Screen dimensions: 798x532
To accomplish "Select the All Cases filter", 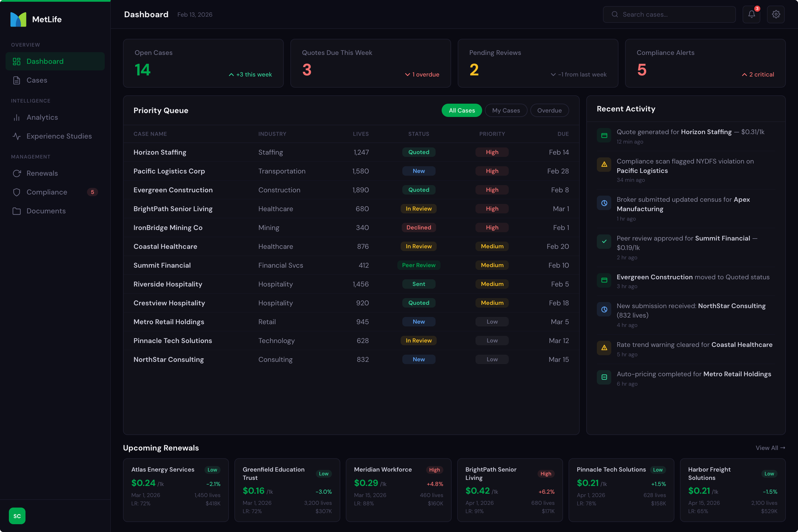I will coord(462,110).
